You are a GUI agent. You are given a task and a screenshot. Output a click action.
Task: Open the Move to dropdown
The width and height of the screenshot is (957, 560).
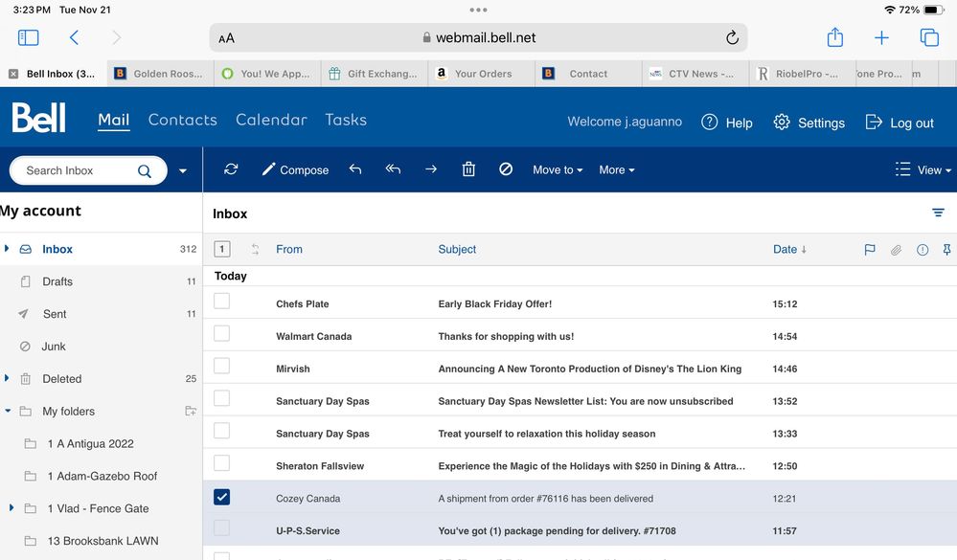coord(558,170)
